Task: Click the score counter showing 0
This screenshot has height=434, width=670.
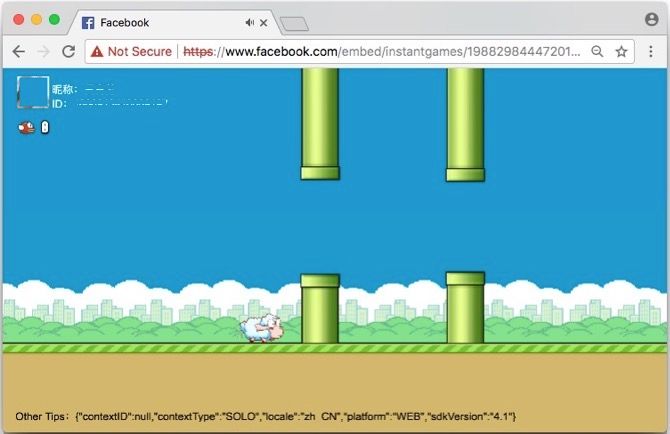Action: [x=45, y=127]
